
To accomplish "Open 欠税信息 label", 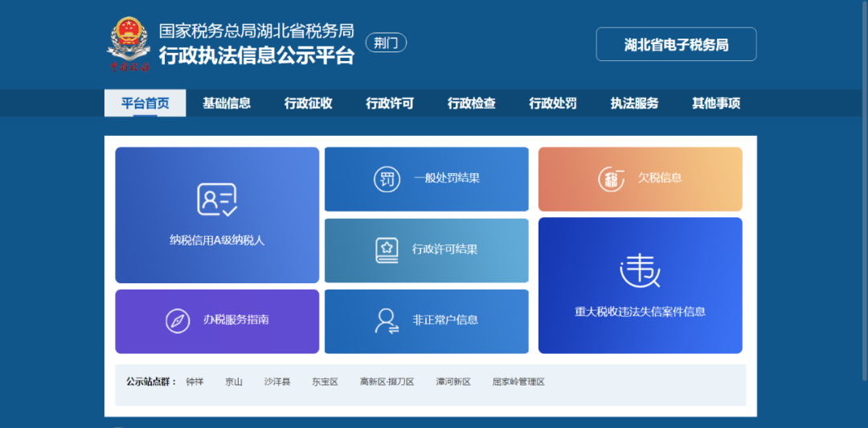I will (x=660, y=179).
